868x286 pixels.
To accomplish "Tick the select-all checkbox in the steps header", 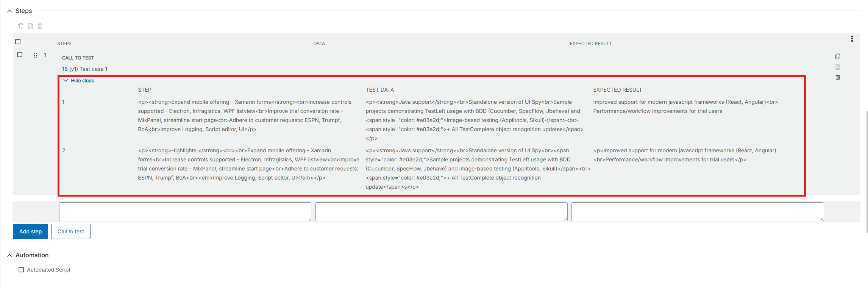I will (x=18, y=42).
